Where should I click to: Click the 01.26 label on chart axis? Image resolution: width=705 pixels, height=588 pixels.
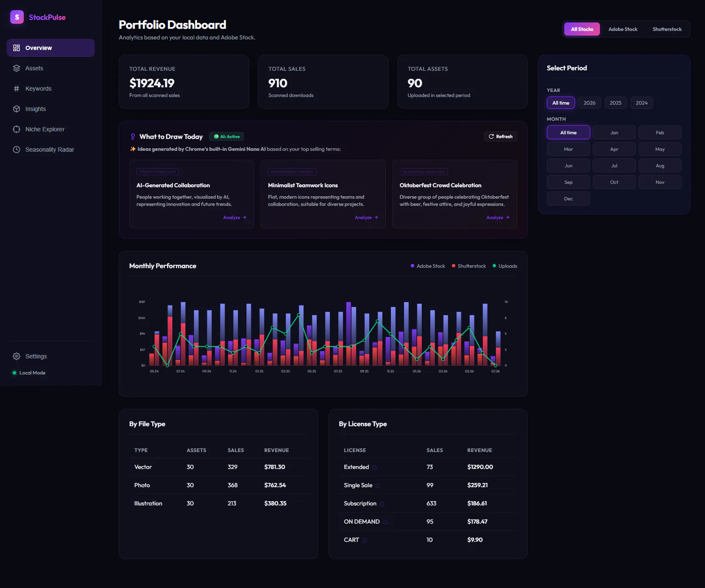pyautogui.click(x=417, y=371)
